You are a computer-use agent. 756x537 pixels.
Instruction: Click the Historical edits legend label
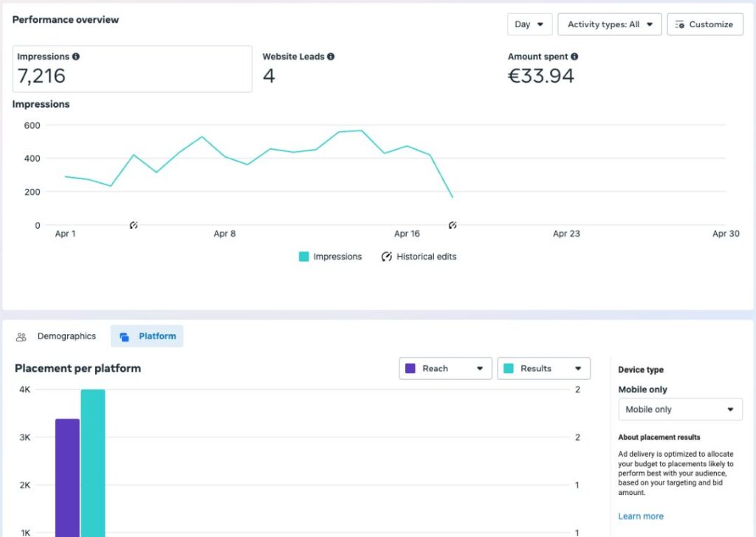coord(426,257)
